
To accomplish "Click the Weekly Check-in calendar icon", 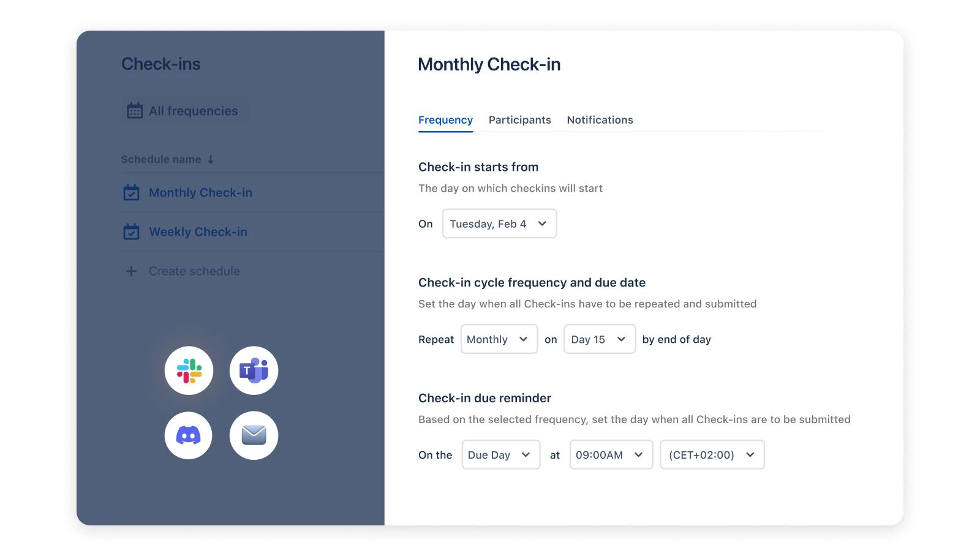I will coord(131,232).
